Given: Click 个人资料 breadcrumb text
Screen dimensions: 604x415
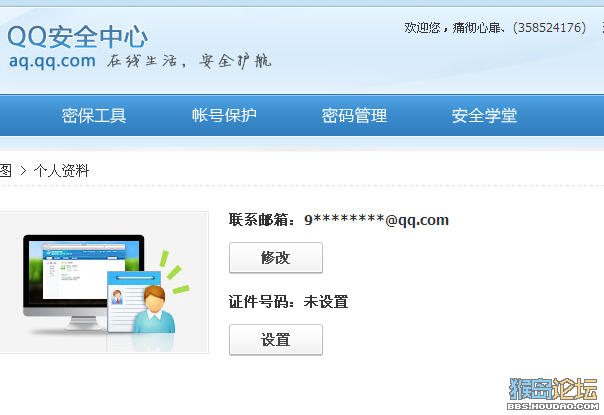Looking at the screenshot, I should [62, 171].
